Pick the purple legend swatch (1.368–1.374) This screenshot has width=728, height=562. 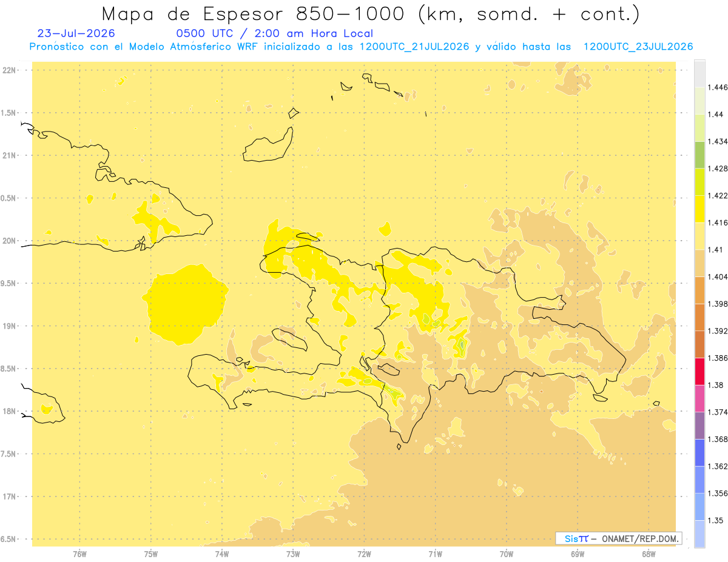click(699, 426)
